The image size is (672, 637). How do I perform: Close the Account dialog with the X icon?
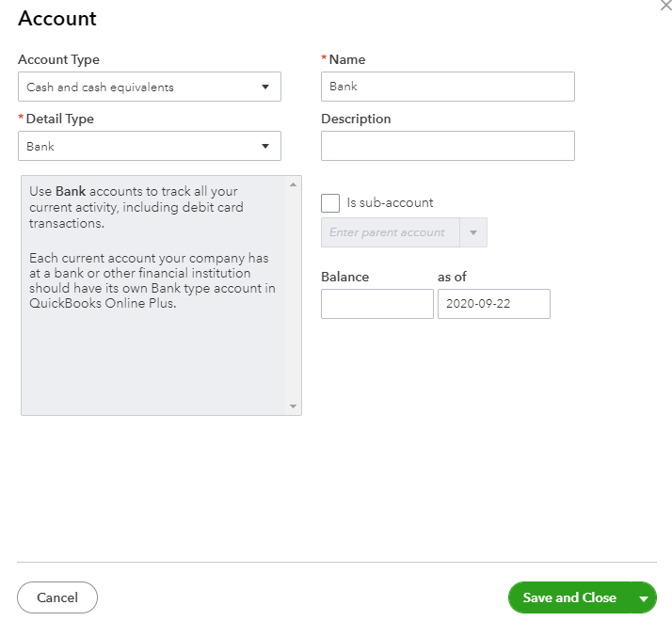pyautogui.click(x=666, y=6)
